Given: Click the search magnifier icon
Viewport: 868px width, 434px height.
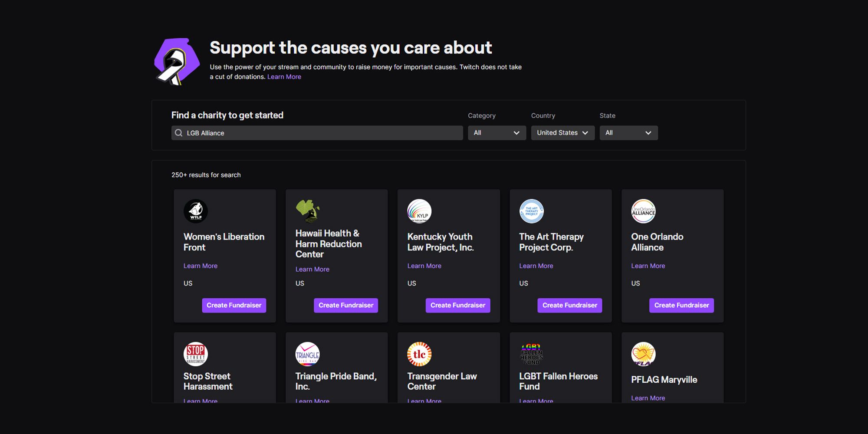Looking at the screenshot, I should tap(178, 133).
